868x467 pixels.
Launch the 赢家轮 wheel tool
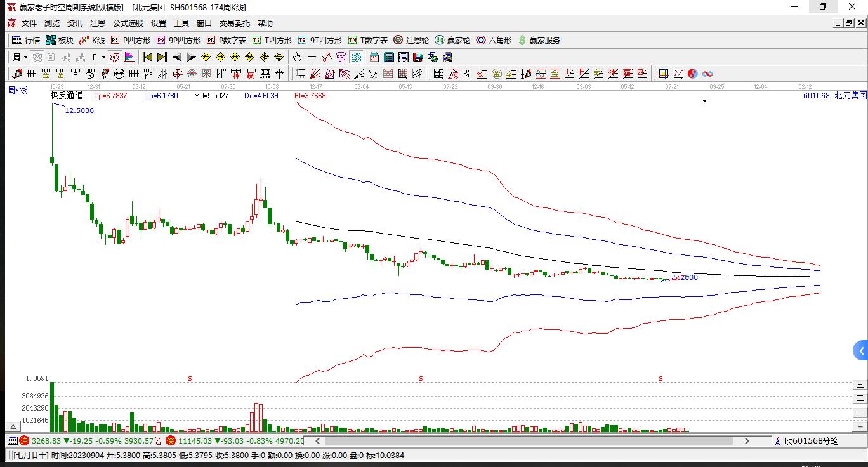(x=452, y=40)
